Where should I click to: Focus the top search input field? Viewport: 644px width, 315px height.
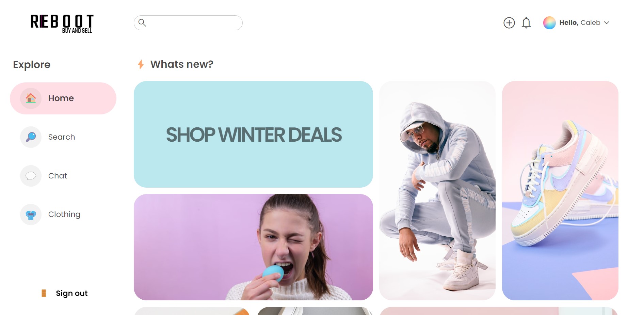(x=188, y=23)
